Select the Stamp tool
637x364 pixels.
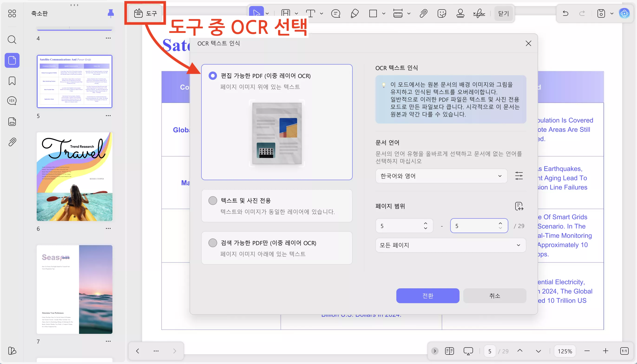460,13
